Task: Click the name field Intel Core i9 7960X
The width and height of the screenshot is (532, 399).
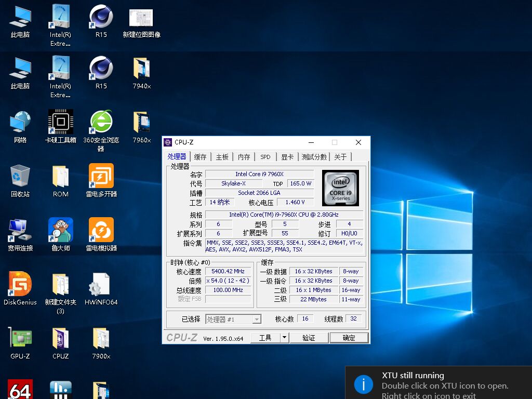Action: (260, 174)
